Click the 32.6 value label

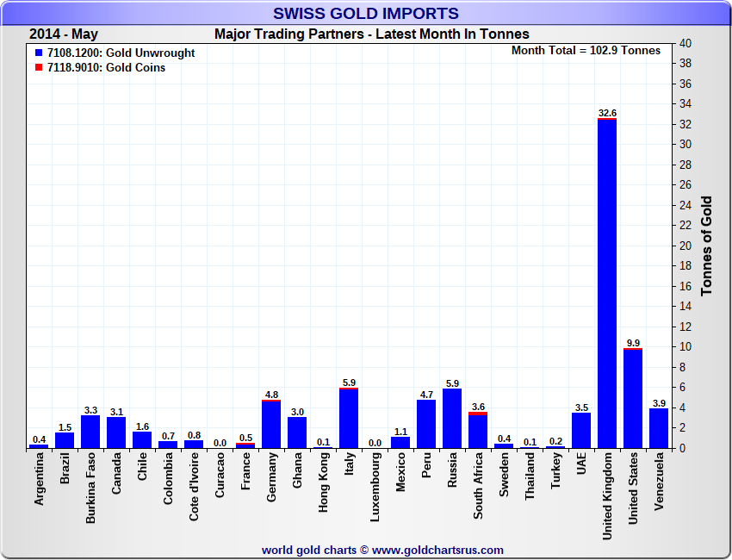pos(607,113)
